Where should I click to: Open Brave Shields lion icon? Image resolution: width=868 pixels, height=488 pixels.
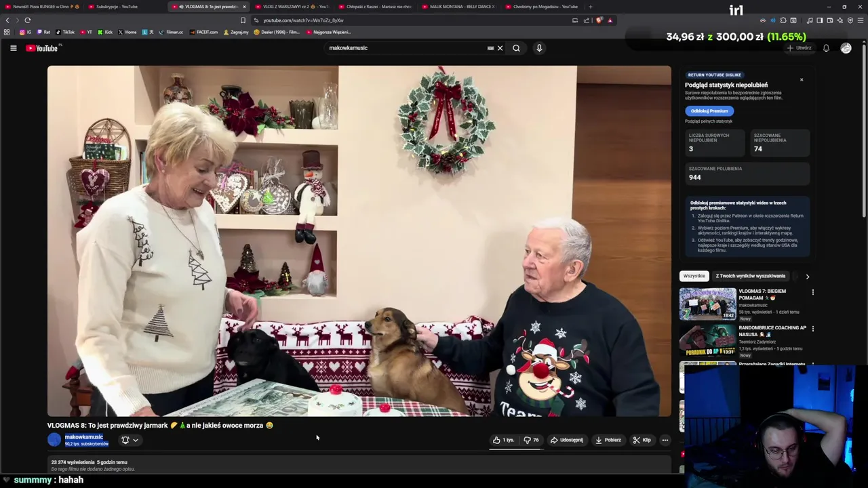[x=599, y=20]
